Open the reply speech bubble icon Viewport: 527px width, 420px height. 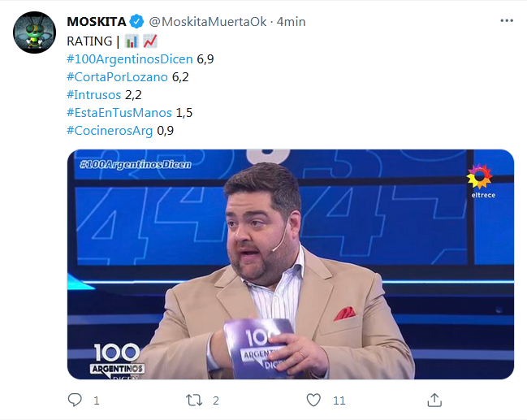pos(75,400)
